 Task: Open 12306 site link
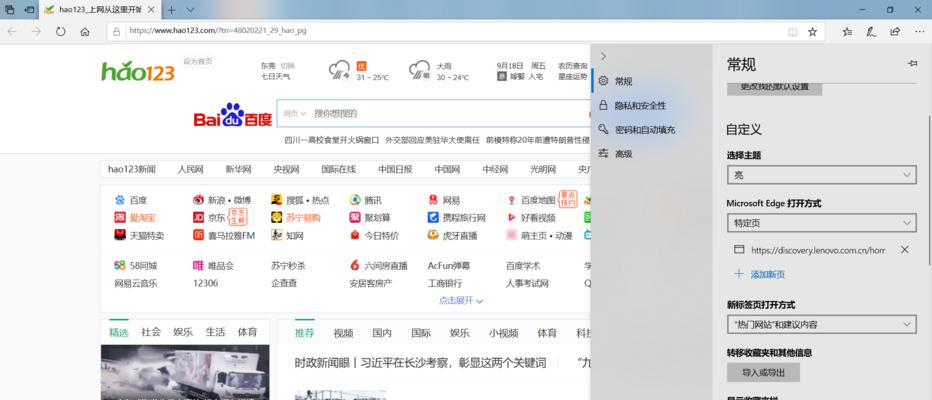click(206, 283)
